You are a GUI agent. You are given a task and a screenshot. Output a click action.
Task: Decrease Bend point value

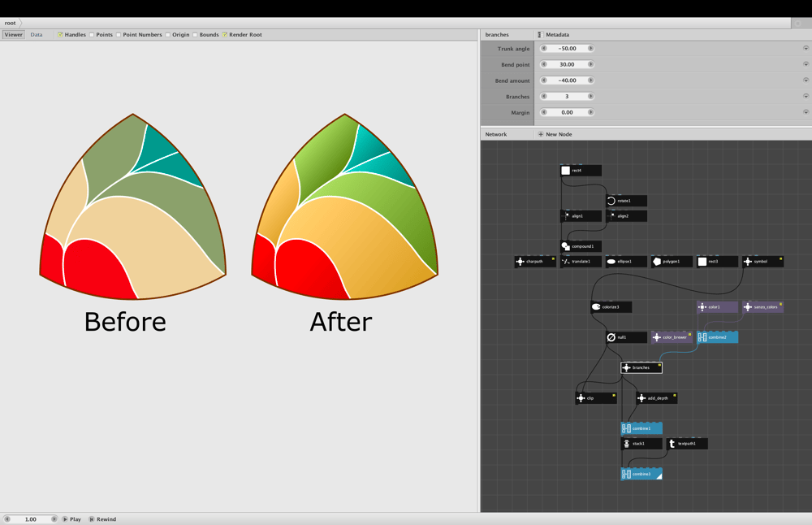point(544,64)
